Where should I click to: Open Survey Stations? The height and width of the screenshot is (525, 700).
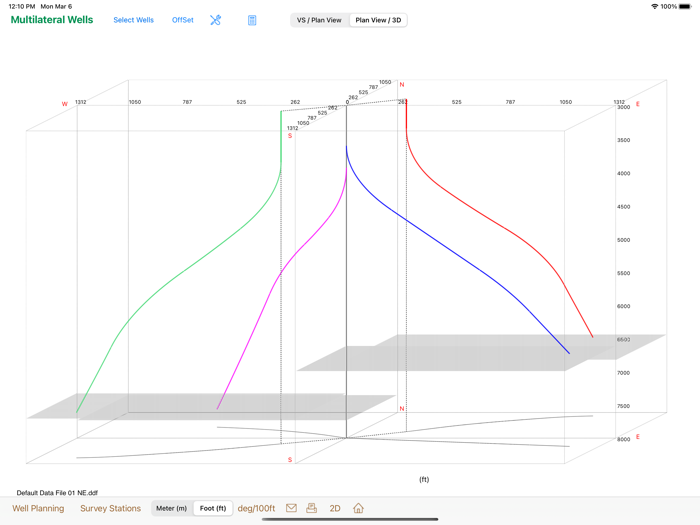(x=110, y=508)
